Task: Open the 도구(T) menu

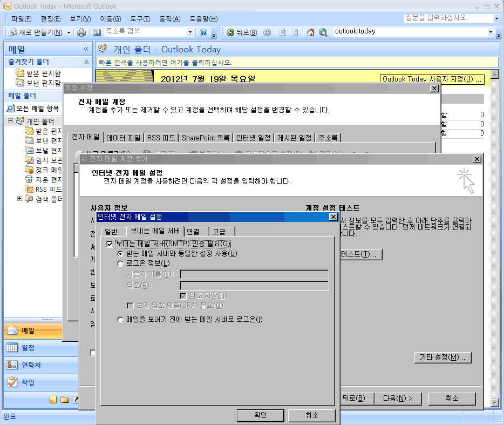Action: (140, 19)
